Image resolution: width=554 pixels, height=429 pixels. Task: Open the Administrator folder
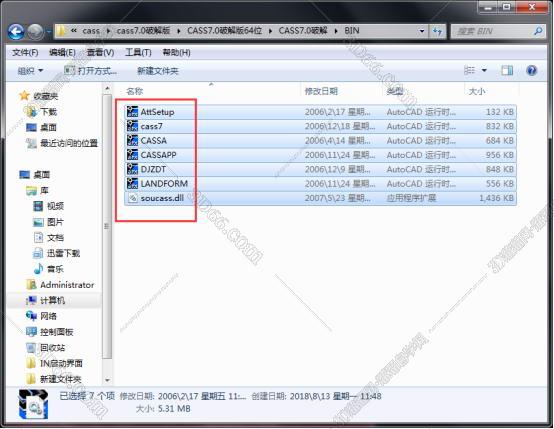click(67, 285)
